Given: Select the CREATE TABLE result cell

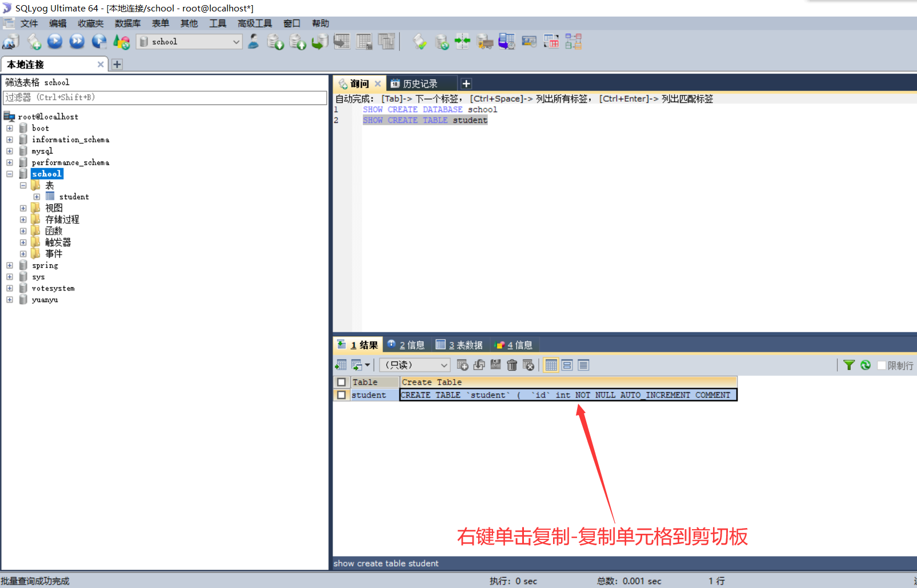Looking at the screenshot, I should click(568, 395).
